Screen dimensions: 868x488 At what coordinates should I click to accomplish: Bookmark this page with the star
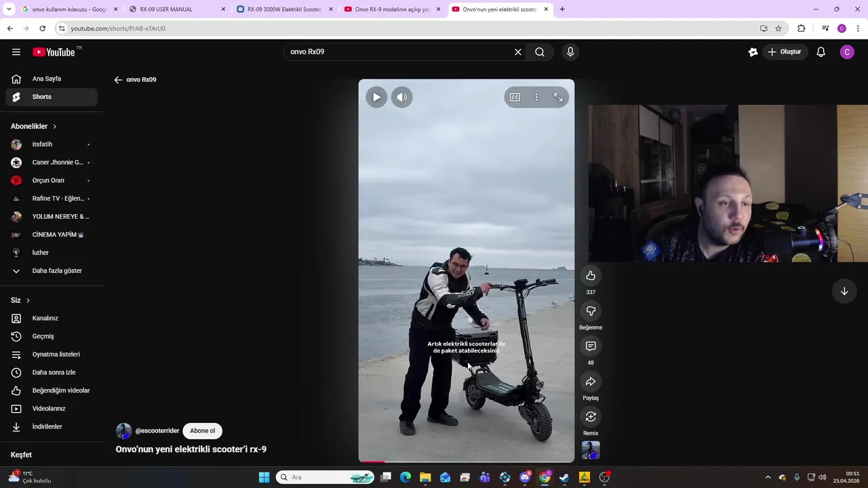pos(778,28)
